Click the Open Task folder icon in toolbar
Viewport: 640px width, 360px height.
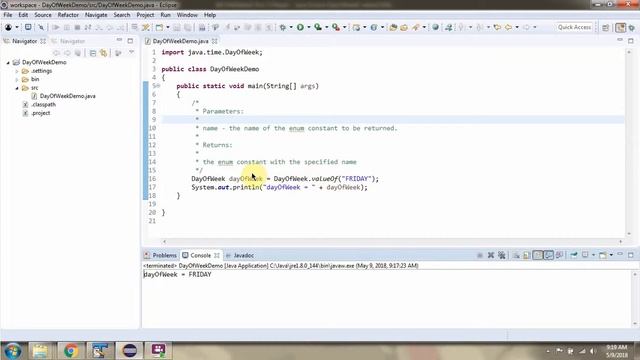[404, 27]
